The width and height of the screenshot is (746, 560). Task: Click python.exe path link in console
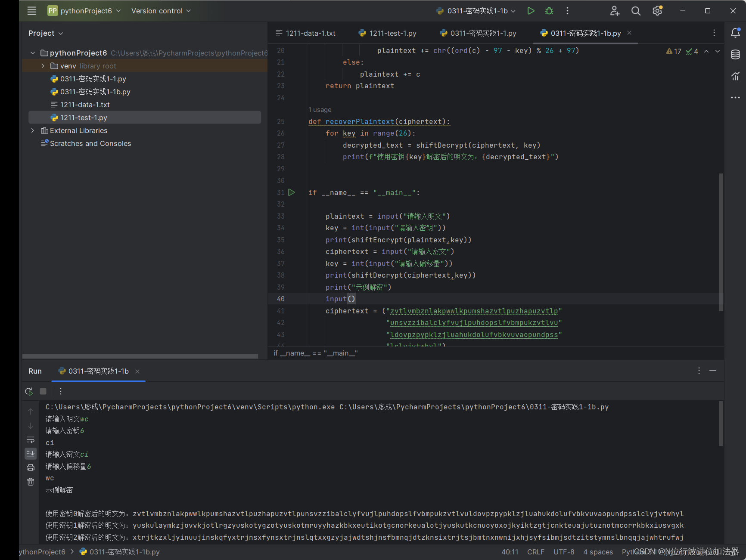190,407
